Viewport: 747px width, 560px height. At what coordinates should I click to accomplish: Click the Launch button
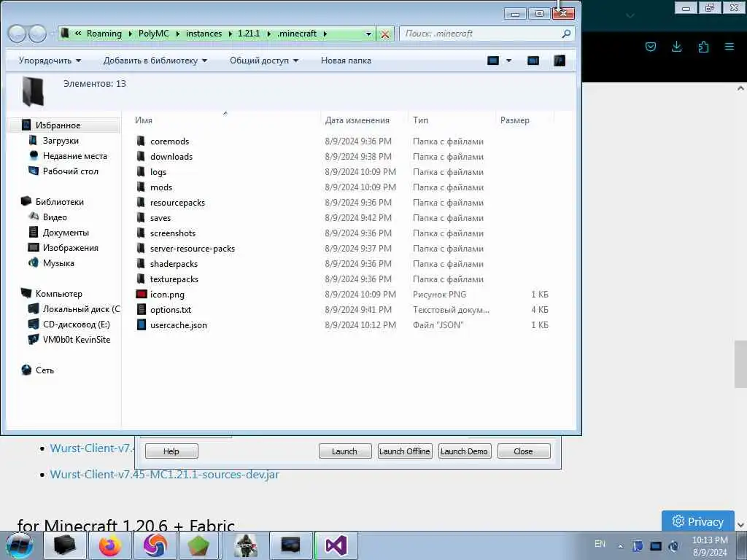[x=345, y=451]
